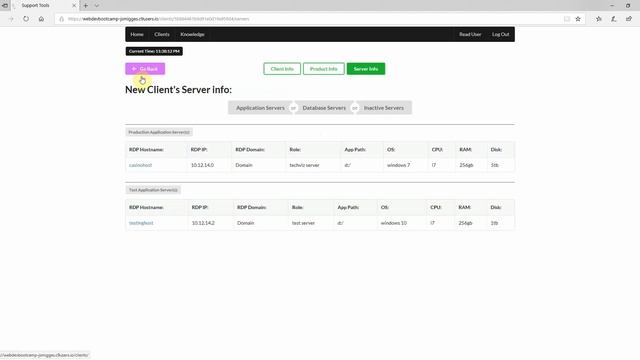Open the casinohost hostname link
This screenshot has height=360, width=640.
click(x=140, y=165)
